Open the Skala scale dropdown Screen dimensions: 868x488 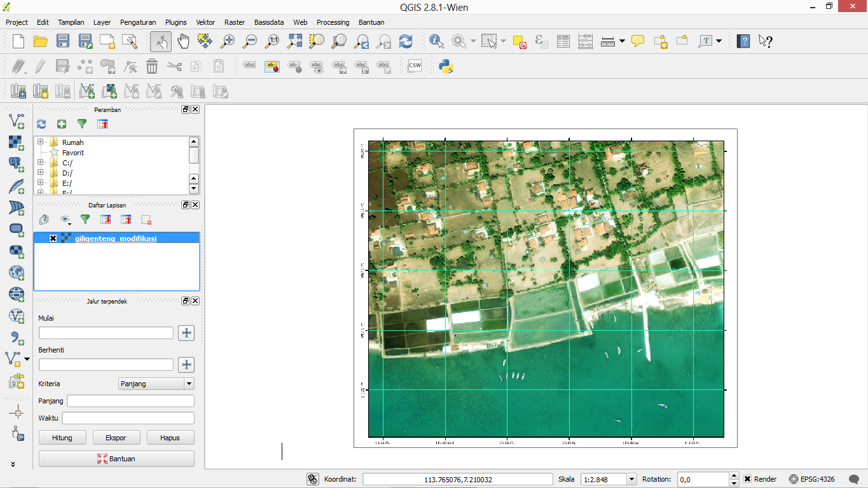[631, 479]
